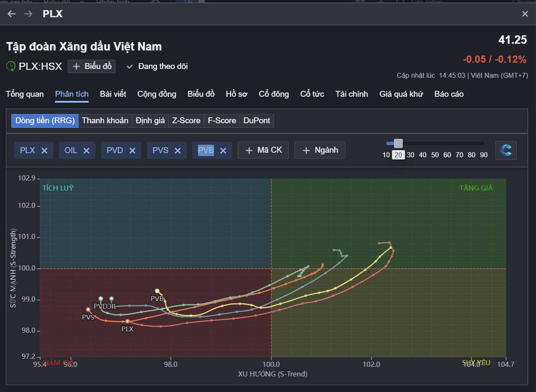Click the Cập nhật lúc update timestamp
This screenshot has width=536, height=392.
pos(462,75)
